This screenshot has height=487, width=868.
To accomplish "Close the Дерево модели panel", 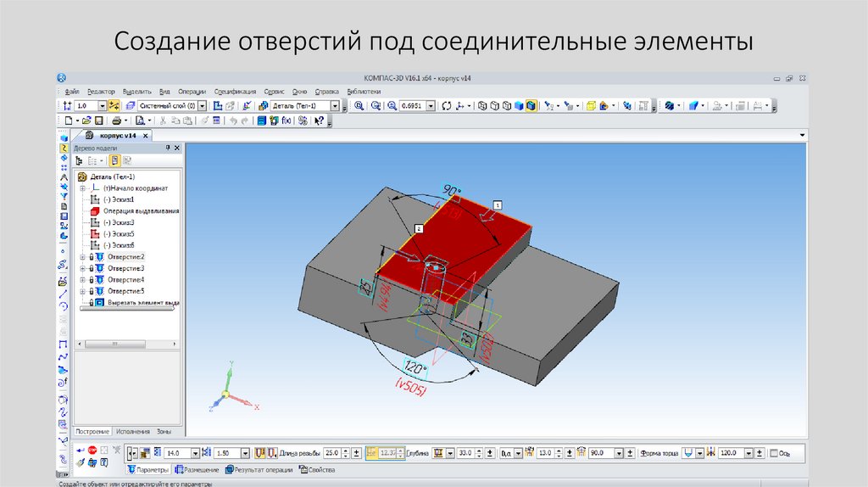I will pos(177,148).
